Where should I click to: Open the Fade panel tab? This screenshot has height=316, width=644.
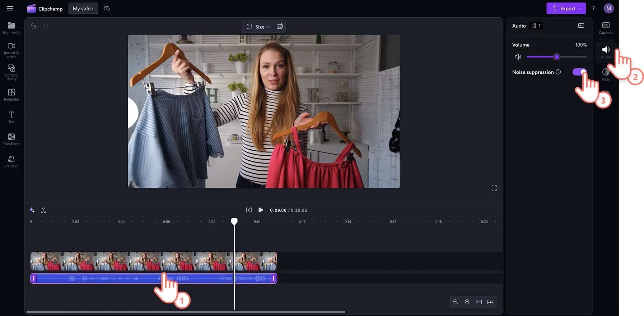(x=606, y=74)
